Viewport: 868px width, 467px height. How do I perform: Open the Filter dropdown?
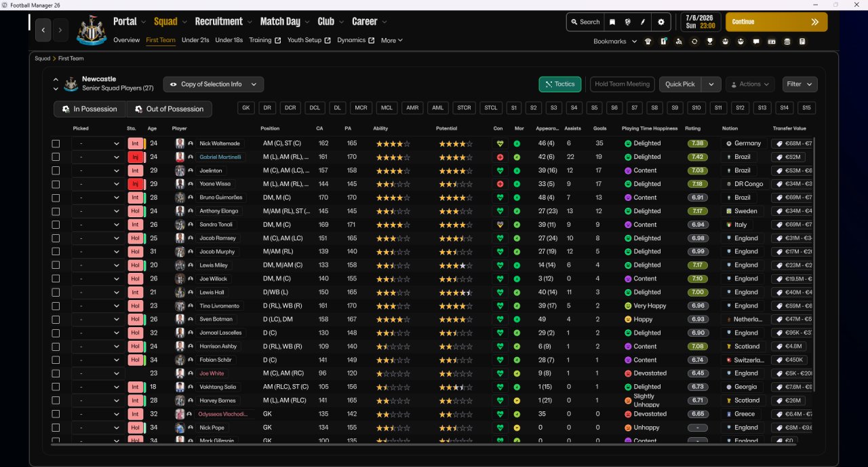coord(800,84)
